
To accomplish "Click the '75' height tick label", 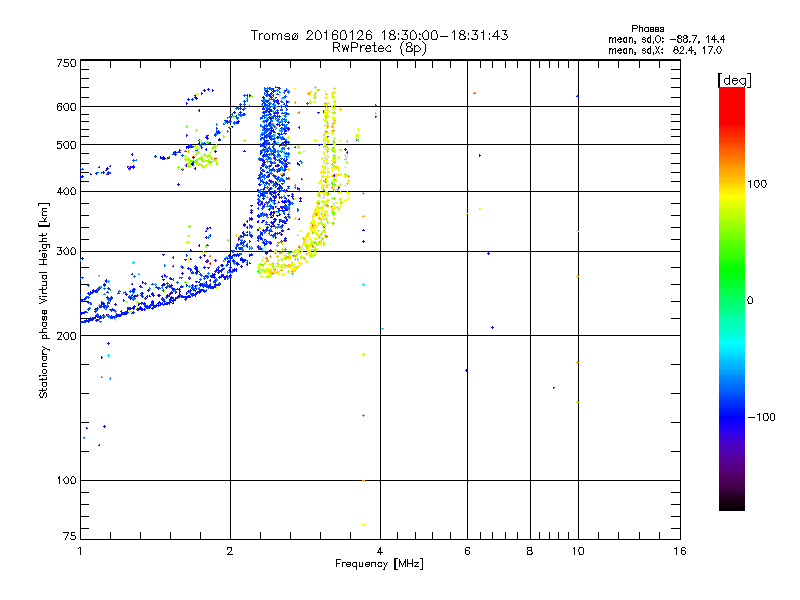I will pyautogui.click(x=70, y=536).
